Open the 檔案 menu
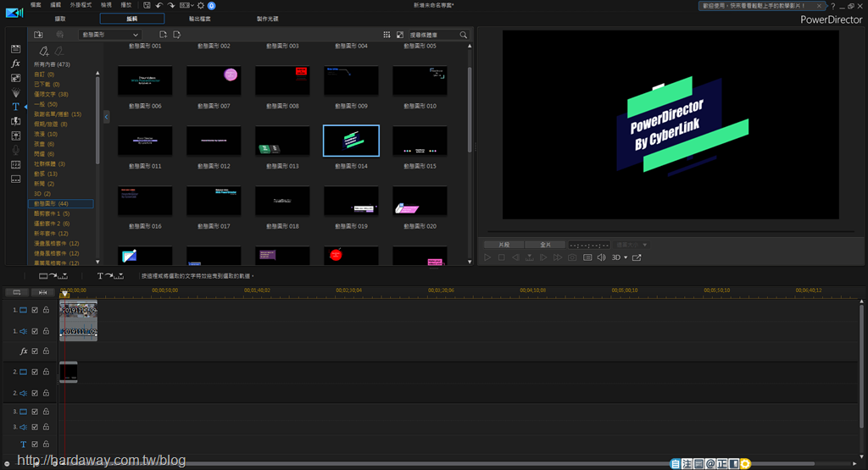This screenshot has width=868, height=470. tap(36, 5)
